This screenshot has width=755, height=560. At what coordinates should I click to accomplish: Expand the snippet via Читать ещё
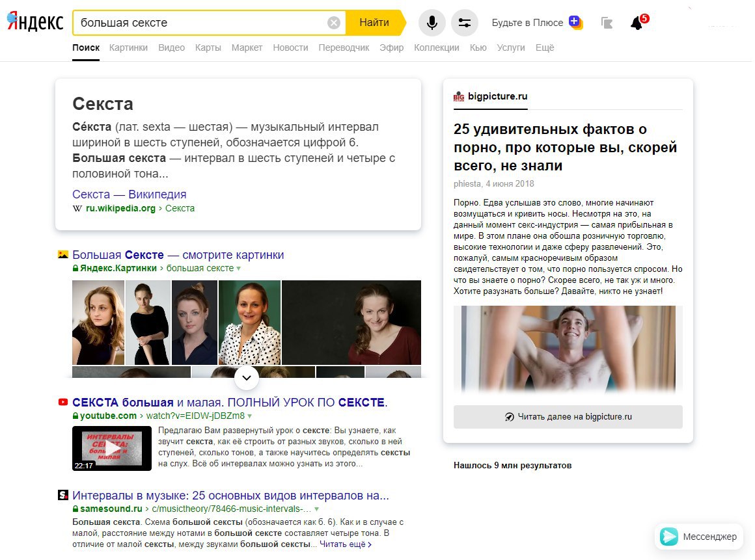click(x=345, y=544)
